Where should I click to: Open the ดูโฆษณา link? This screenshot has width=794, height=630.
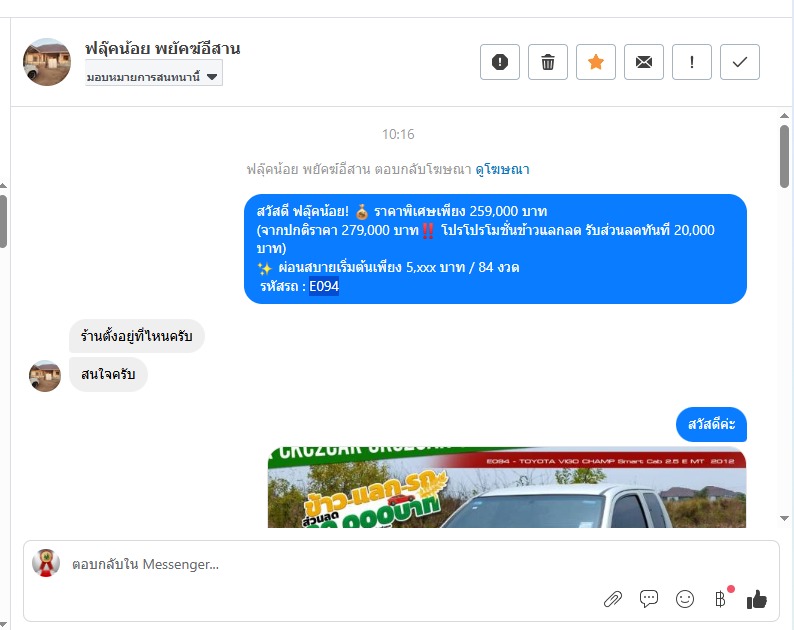[502, 169]
